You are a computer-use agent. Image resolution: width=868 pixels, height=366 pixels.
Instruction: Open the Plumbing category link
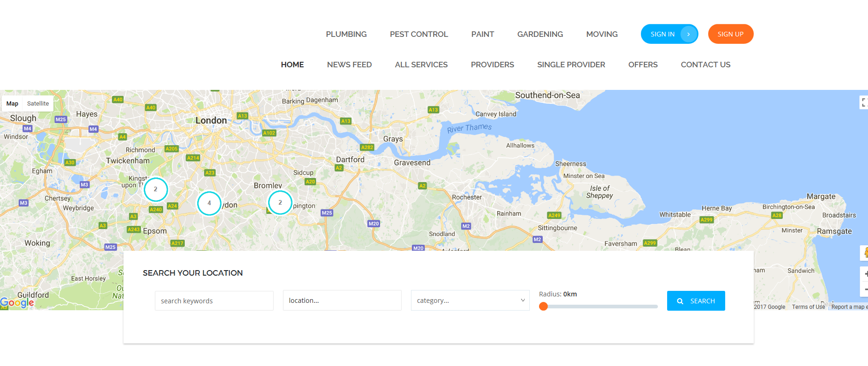click(346, 34)
